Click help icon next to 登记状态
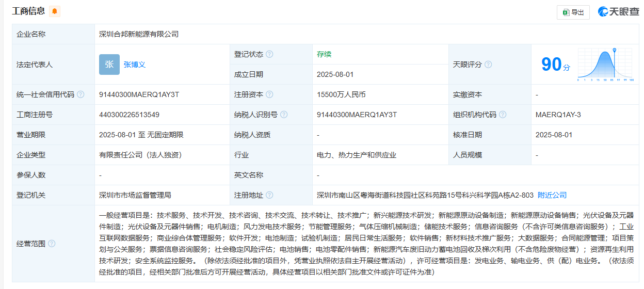 (269, 54)
